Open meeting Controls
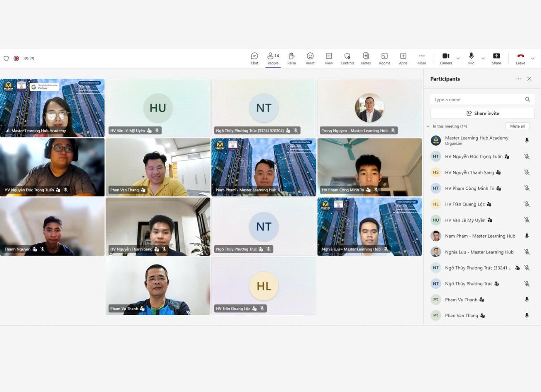This screenshot has width=541, height=392. [347, 59]
